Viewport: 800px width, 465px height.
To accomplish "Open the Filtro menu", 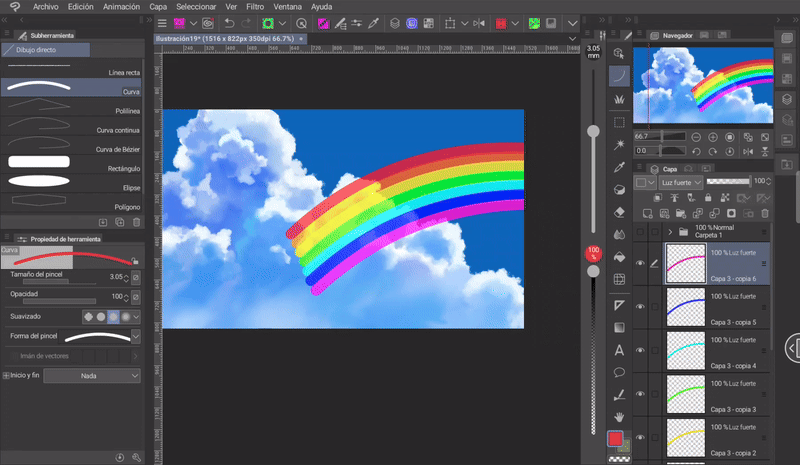I will tap(255, 6).
